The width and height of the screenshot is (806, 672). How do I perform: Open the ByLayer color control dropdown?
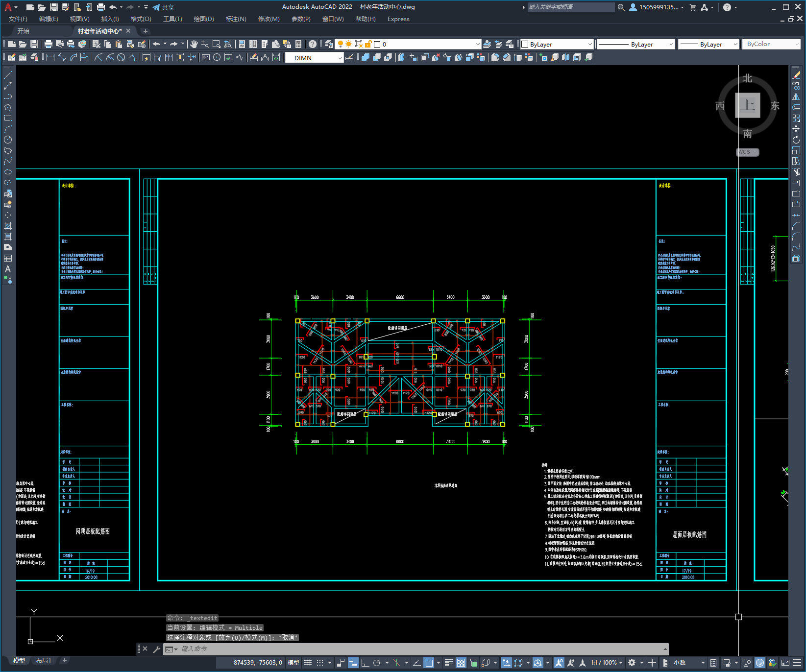tap(557, 44)
